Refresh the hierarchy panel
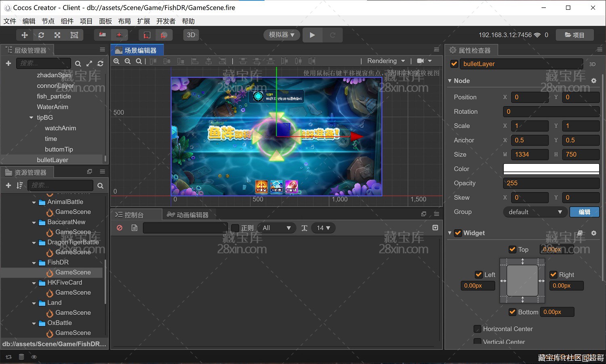 click(100, 64)
